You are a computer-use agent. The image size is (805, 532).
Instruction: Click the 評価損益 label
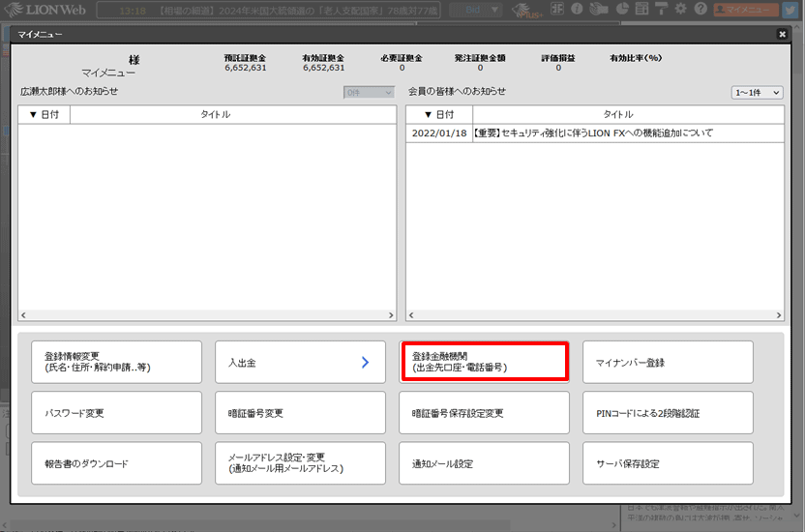point(558,58)
